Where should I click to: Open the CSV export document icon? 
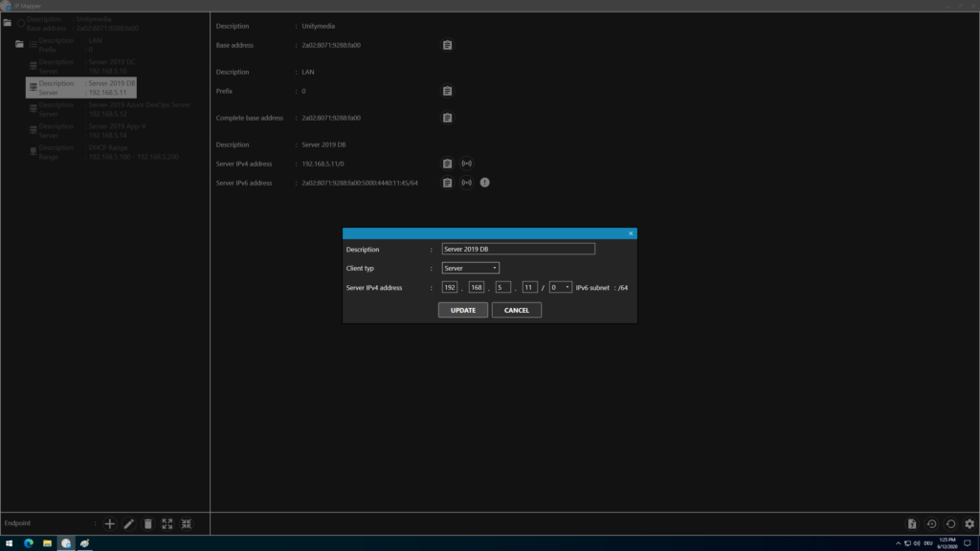(x=912, y=523)
